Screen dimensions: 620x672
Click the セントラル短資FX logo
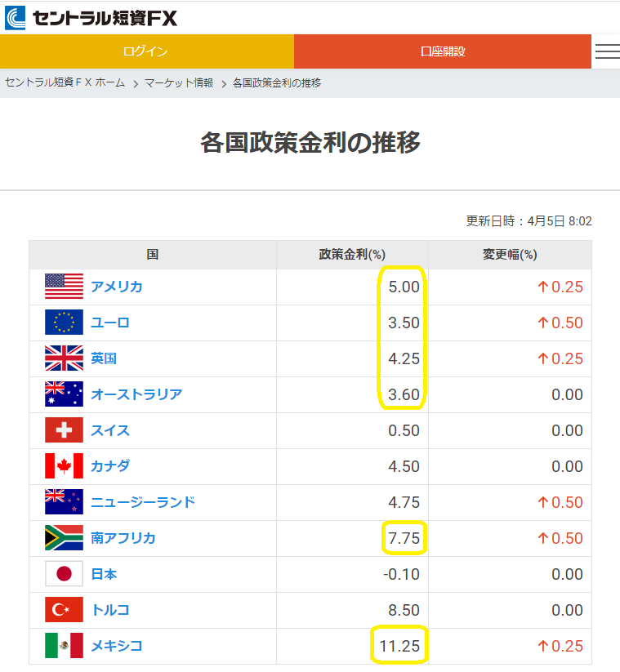pyautogui.click(x=91, y=18)
